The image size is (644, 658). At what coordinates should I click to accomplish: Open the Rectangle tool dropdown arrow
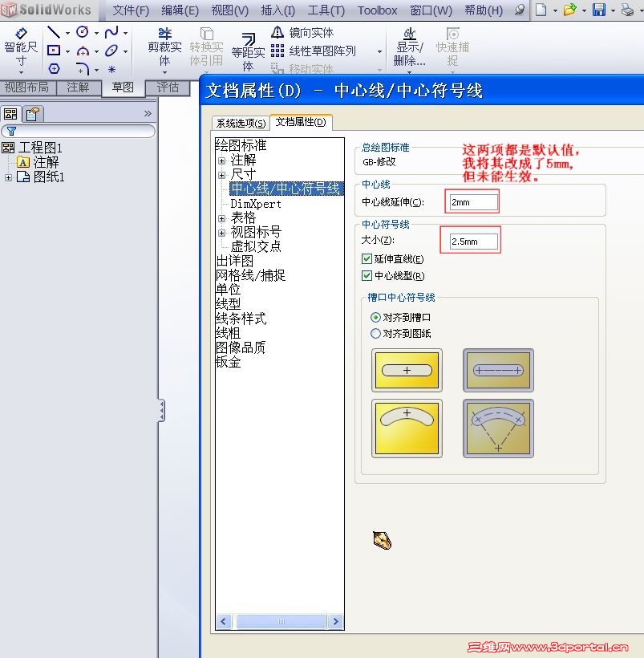(x=67, y=51)
